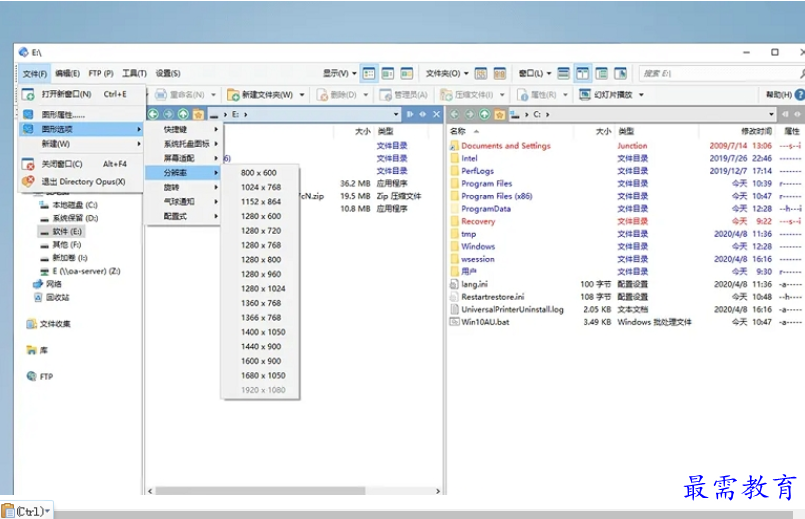Screen dimensions: 805x519
Task: Click the 新建文件夹 folder icon
Action: [x=233, y=95]
